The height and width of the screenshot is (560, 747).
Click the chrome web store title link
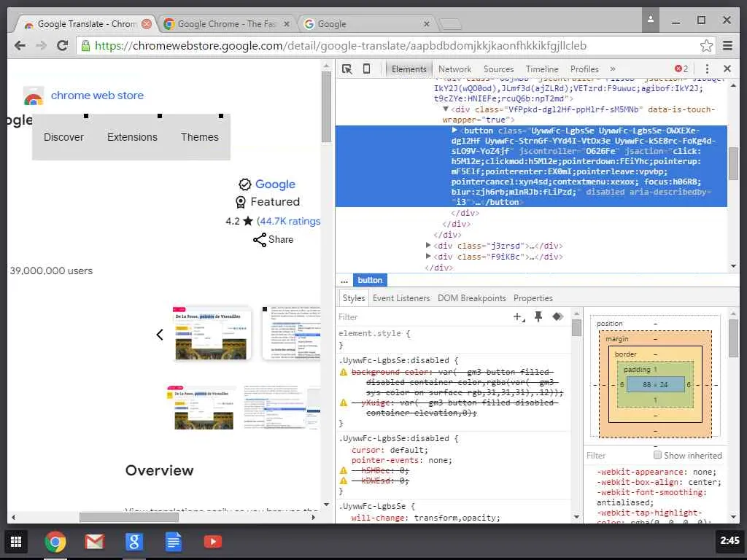(97, 96)
